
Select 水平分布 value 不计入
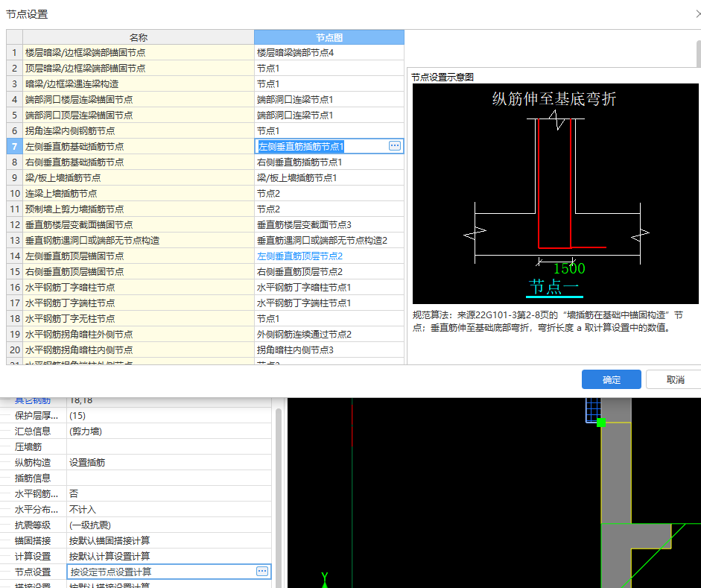tap(169, 509)
